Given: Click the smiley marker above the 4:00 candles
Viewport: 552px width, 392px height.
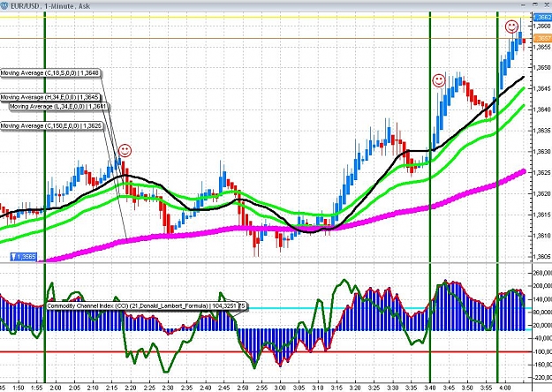Looking at the screenshot, I should (511, 26).
